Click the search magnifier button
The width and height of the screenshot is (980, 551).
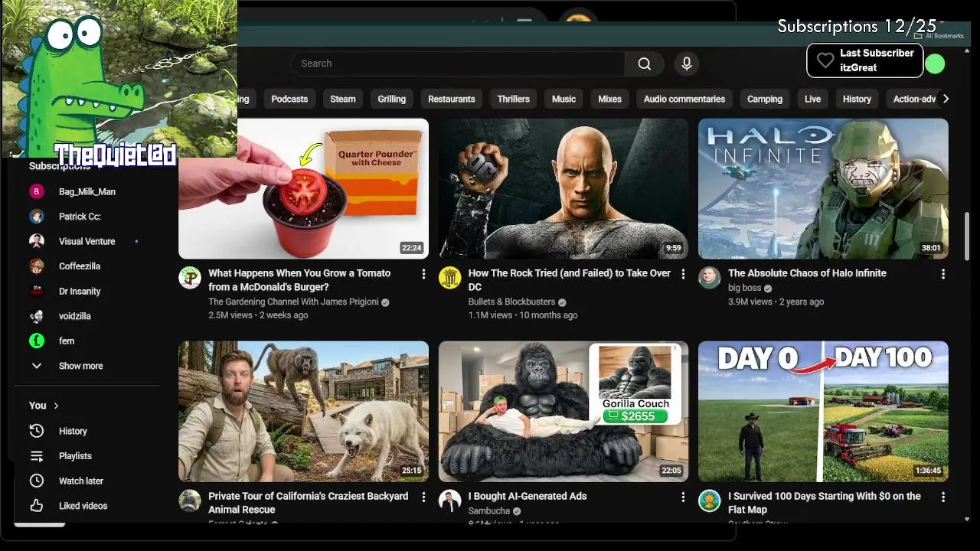tap(645, 64)
